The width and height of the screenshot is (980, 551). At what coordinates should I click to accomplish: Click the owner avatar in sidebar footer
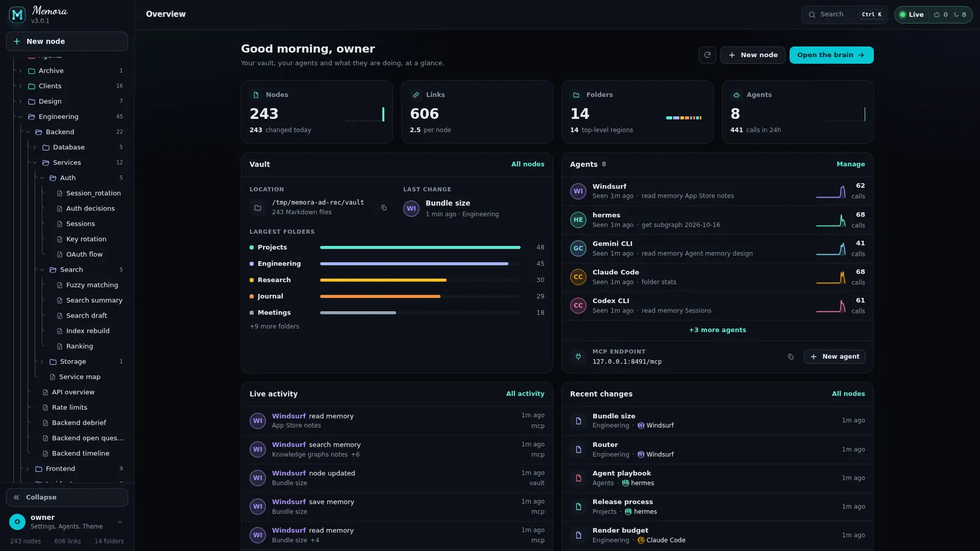[17, 522]
